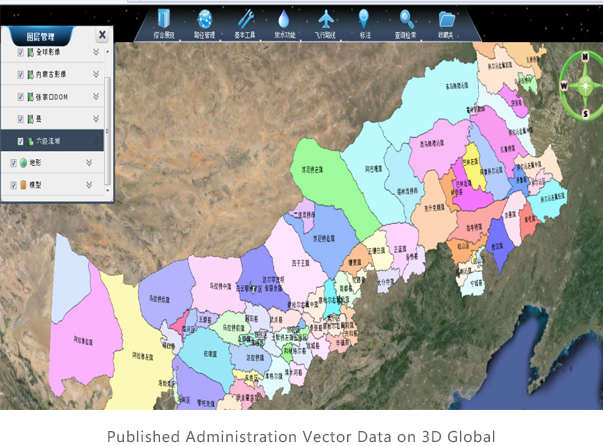Uncheck the 全球影像 layer checkbox
Viewport: 603px width, 446px height.
point(21,51)
